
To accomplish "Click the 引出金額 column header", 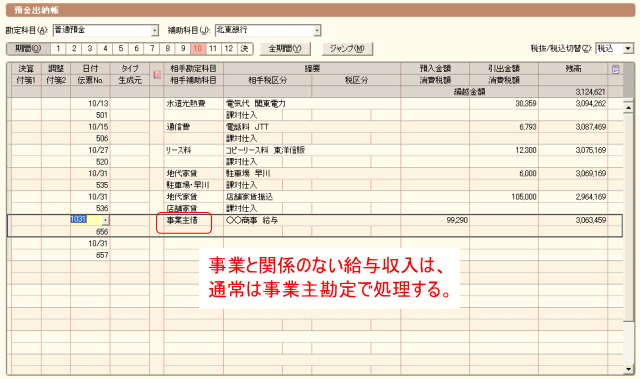I will pyautogui.click(x=504, y=69).
